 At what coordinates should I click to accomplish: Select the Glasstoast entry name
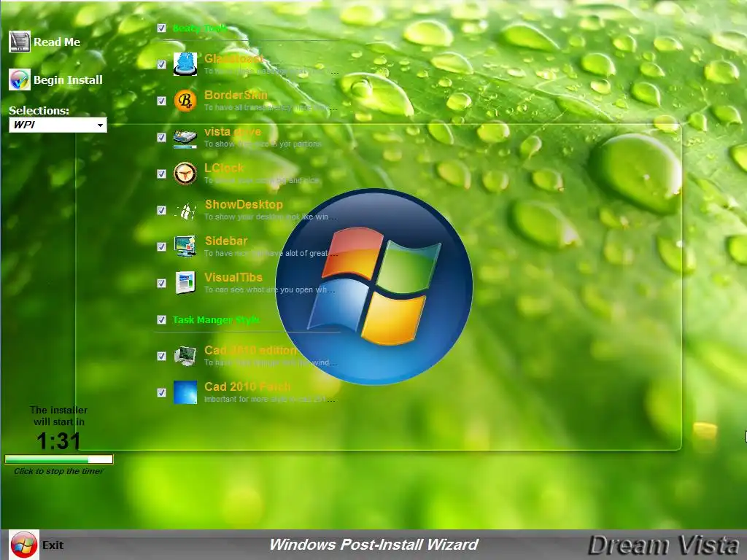click(x=233, y=58)
